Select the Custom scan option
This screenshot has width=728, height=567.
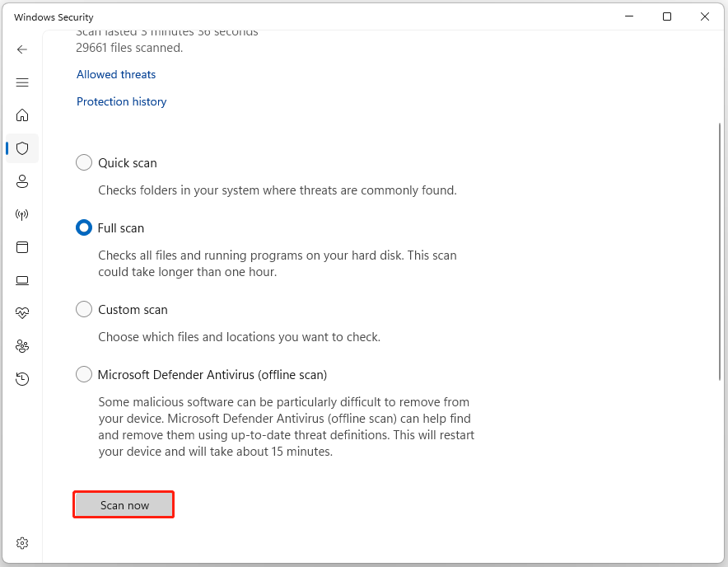click(83, 309)
